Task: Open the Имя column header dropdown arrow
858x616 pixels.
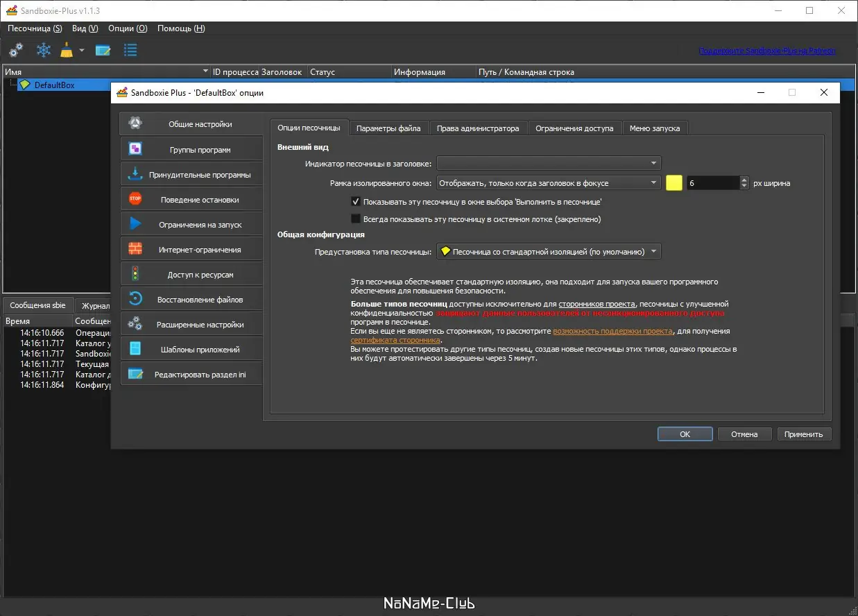Action: pyautogui.click(x=205, y=71)
